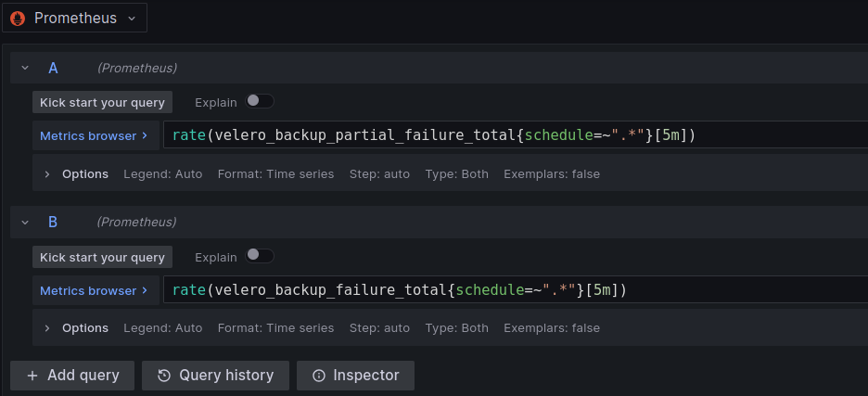Click Exemplars: false in query B options
Image resolution: width=868 pixels, height=396 pixels.
coord(552,328)
